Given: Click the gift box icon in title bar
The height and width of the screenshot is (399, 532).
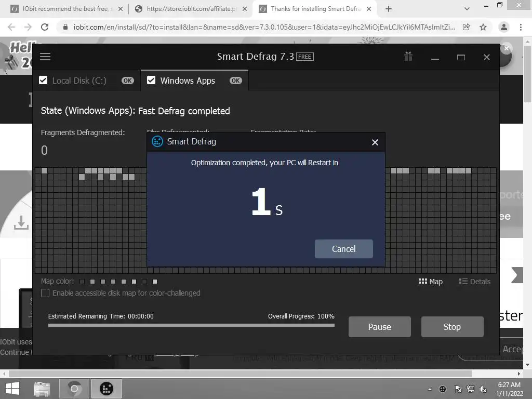Looking at the screenshot, I should [408, 56].
